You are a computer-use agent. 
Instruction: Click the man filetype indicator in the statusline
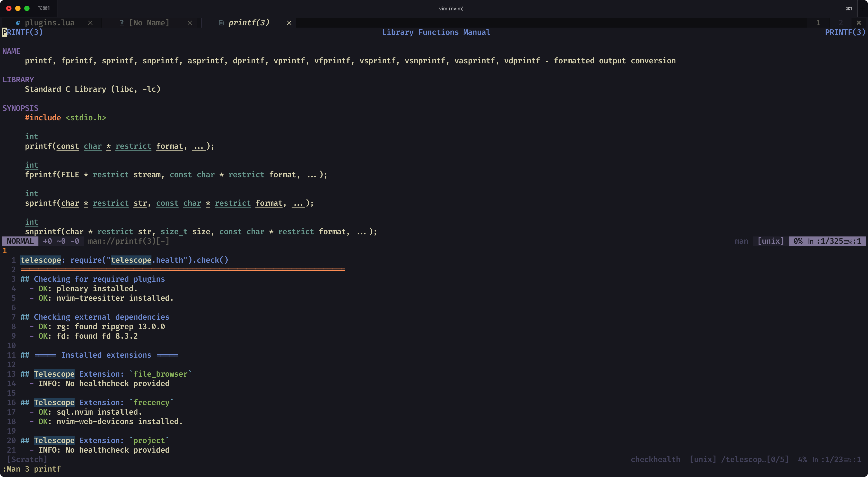click(741, 241)
